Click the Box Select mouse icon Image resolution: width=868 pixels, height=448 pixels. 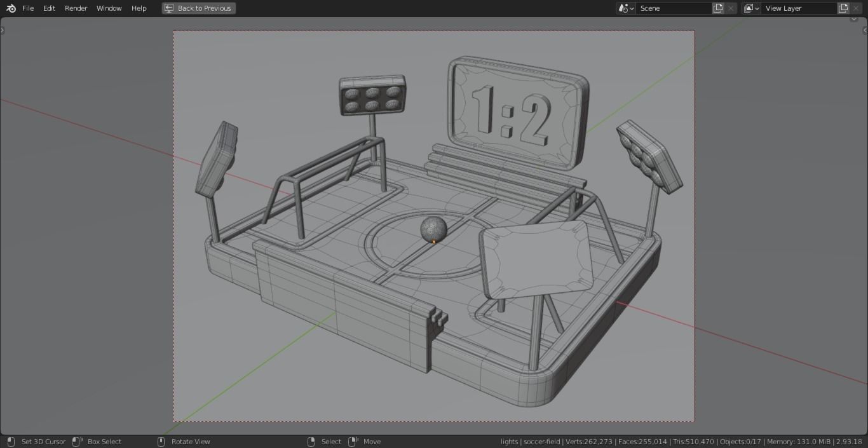click(77, 442)
